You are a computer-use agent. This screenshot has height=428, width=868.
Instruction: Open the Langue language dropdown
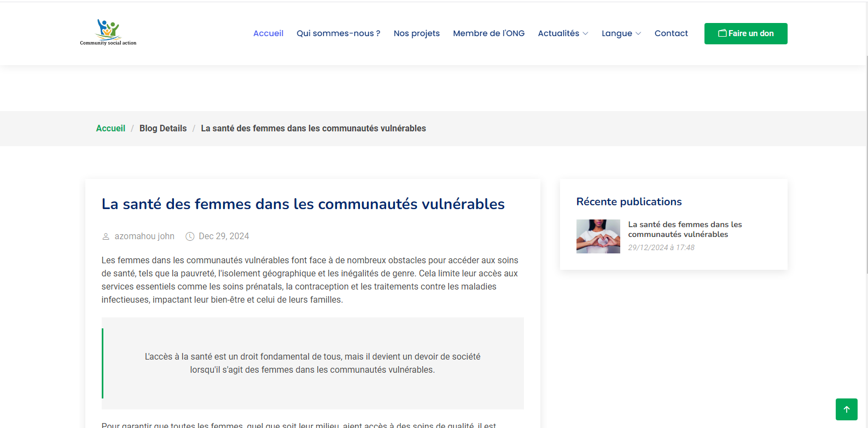point(617,33)
